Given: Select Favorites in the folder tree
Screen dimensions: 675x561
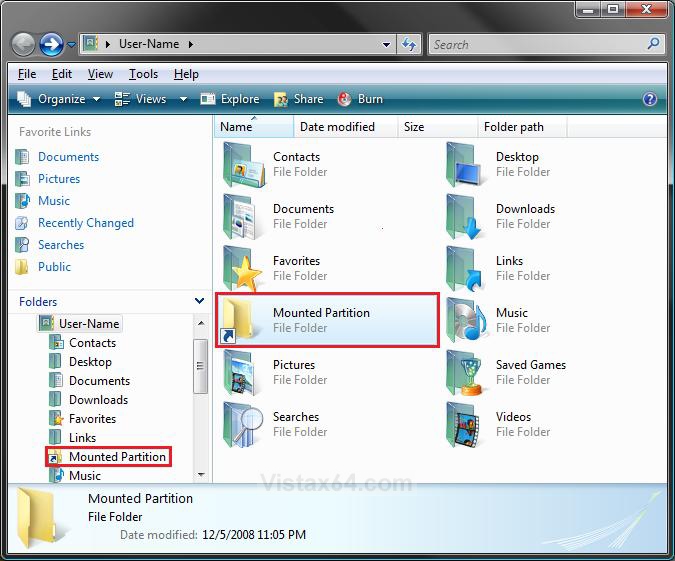Looking at the screenshot, I should [x=83, y=418].
